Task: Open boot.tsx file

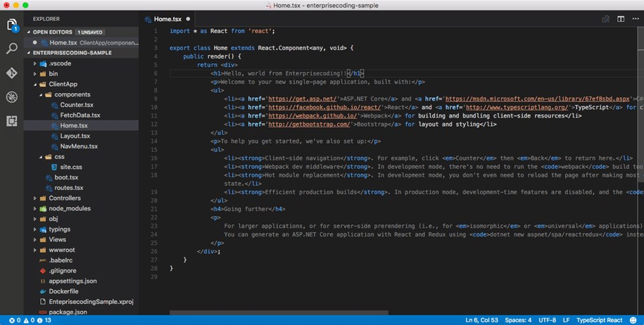Action: (x=66, y=177)
